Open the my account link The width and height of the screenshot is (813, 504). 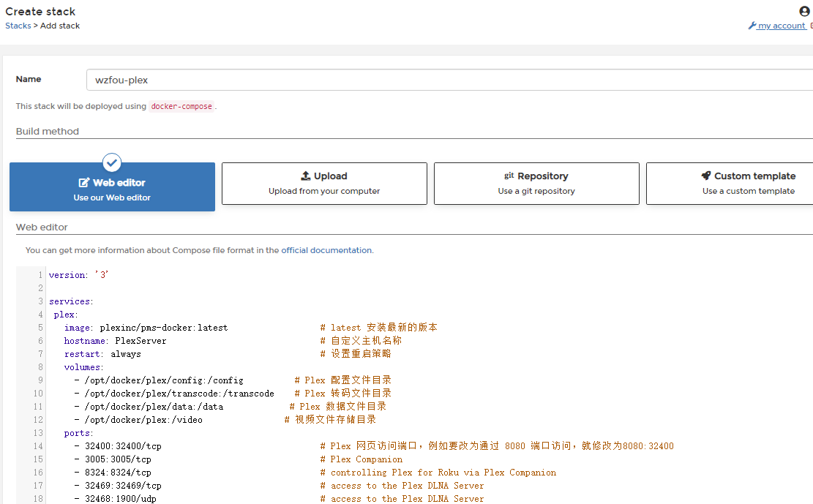pos(782,26)
